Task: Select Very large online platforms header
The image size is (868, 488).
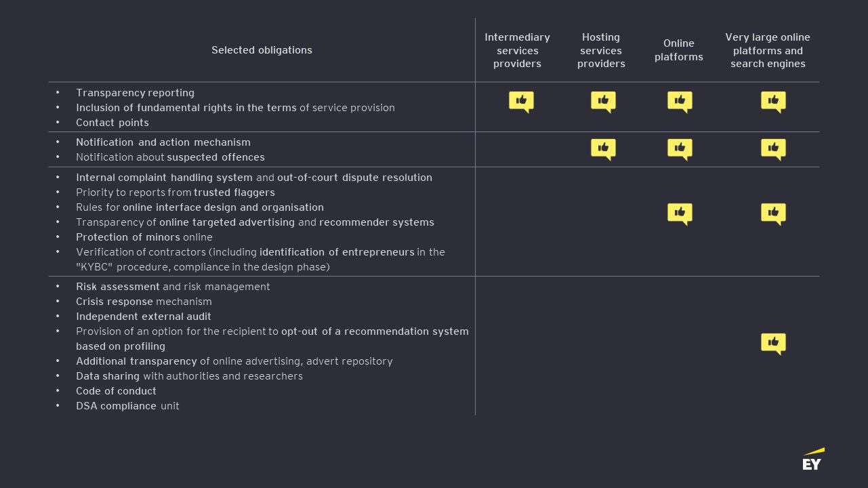Action: tap(768, 51)
